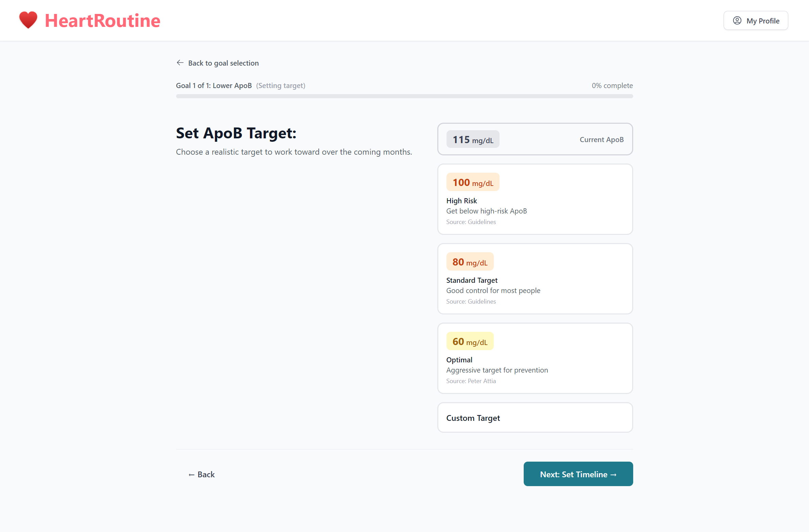
Task: Click the profile avatar icon next to My Profile
Action: click(x=737, y=20)
